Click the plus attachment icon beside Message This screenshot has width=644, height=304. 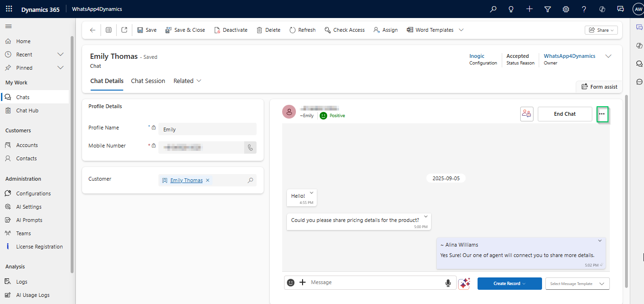coord(303,283)
